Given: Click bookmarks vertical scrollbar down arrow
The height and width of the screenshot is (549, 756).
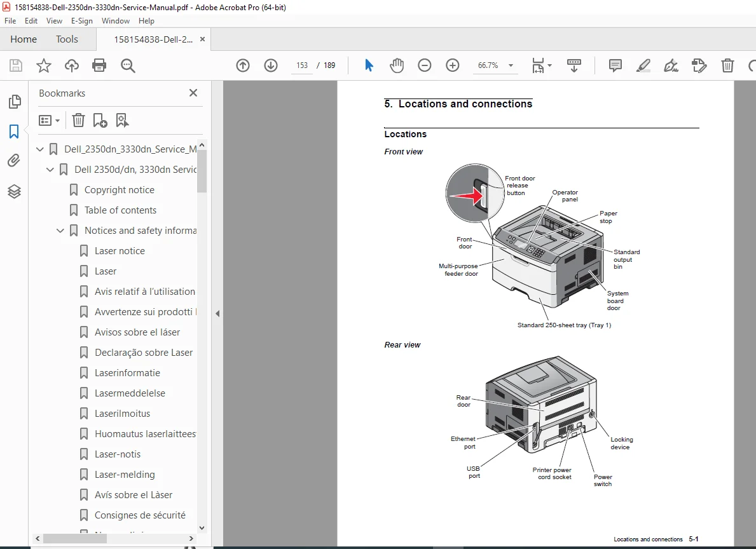Looking at the screenshot, I should 202,527.
